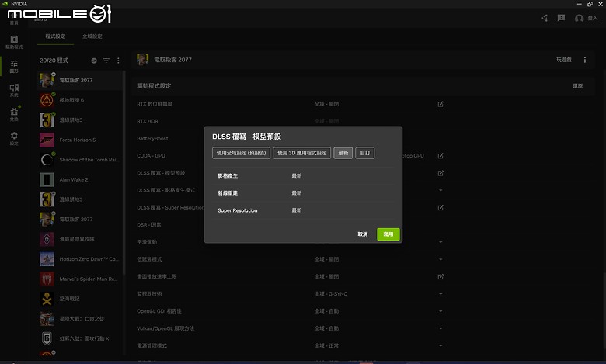Select the Forza Horizon 5 game icon
The width and height of the screenshot is (606, 364).
tap(47, 140)
